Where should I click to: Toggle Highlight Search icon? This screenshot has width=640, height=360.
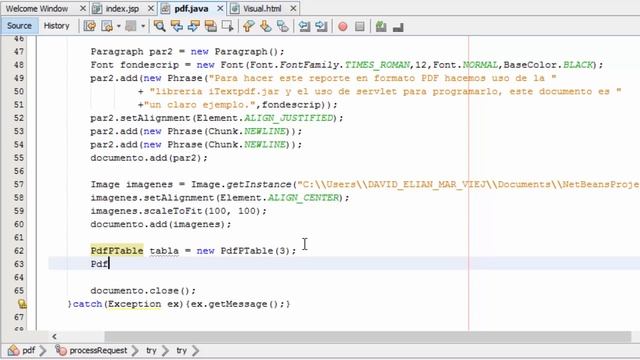pyautogui.click(x=211, y=26)
